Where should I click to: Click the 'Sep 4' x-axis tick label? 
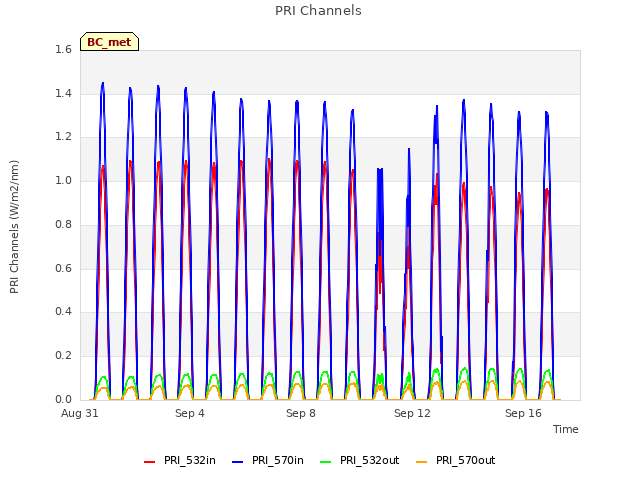coord(190,413)
